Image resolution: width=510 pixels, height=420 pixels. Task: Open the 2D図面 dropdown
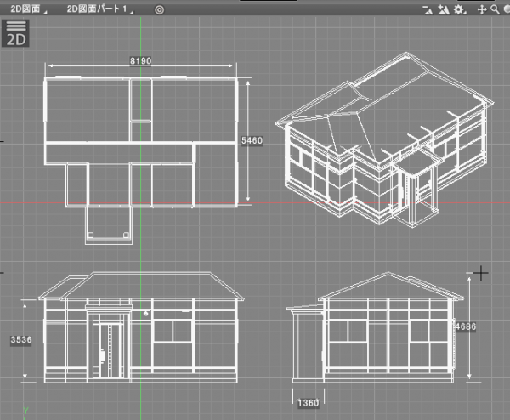coord(25,9)
